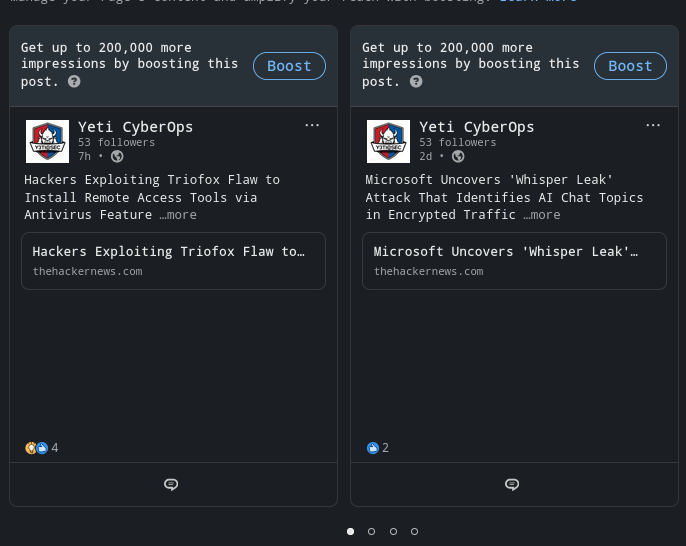View the 4 reactions on Triofox post

tap(42, 448)
